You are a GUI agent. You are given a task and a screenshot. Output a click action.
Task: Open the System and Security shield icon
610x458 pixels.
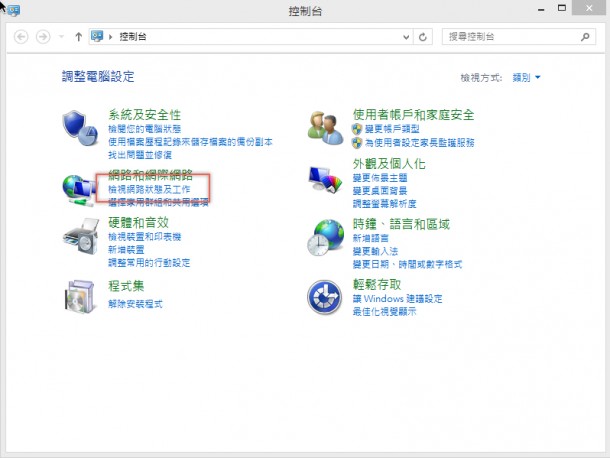pos(80,128)
